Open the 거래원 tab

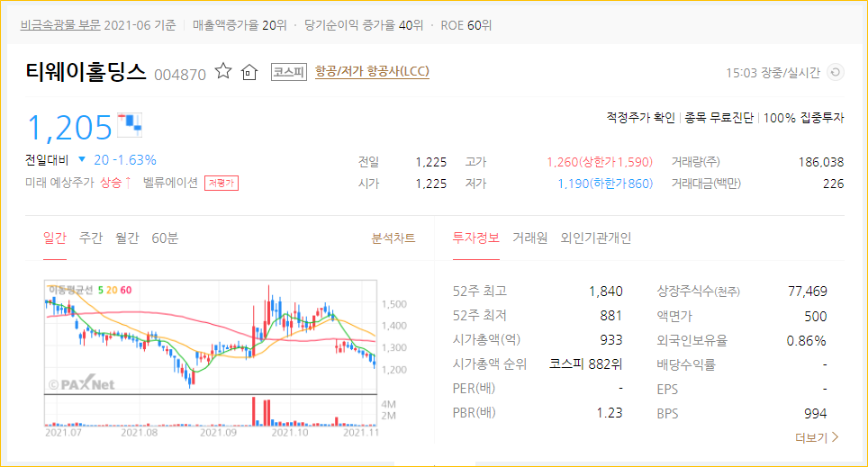pyautogui.click(x=529, y=238)
